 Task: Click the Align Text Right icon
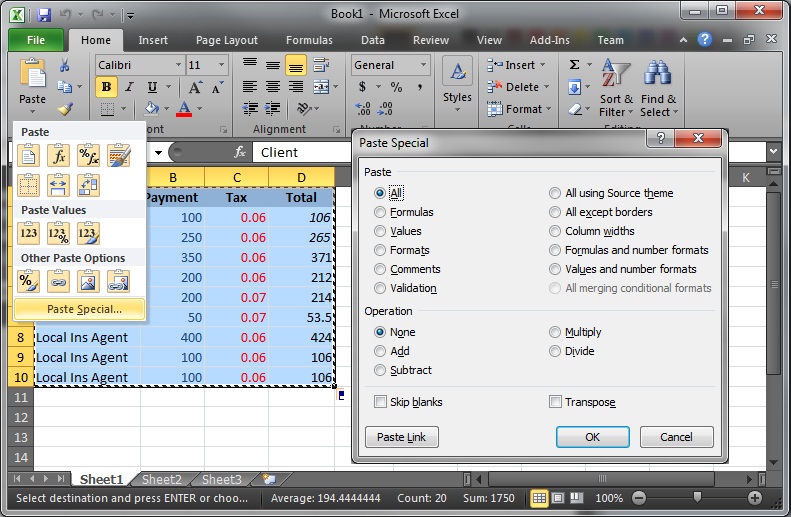296,87
